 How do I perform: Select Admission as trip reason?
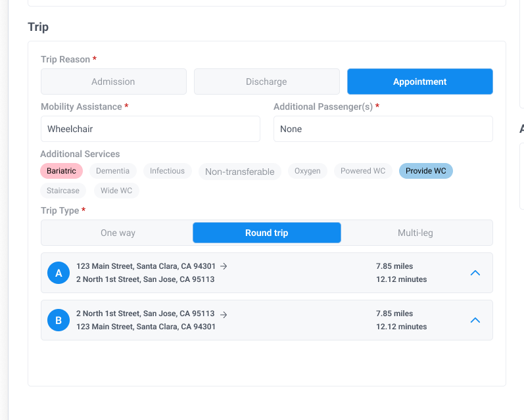[114, 82]
